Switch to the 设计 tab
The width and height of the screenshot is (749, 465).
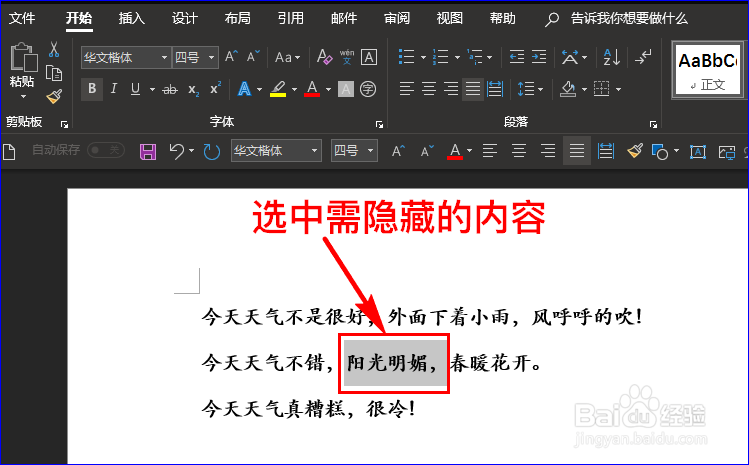184,19
